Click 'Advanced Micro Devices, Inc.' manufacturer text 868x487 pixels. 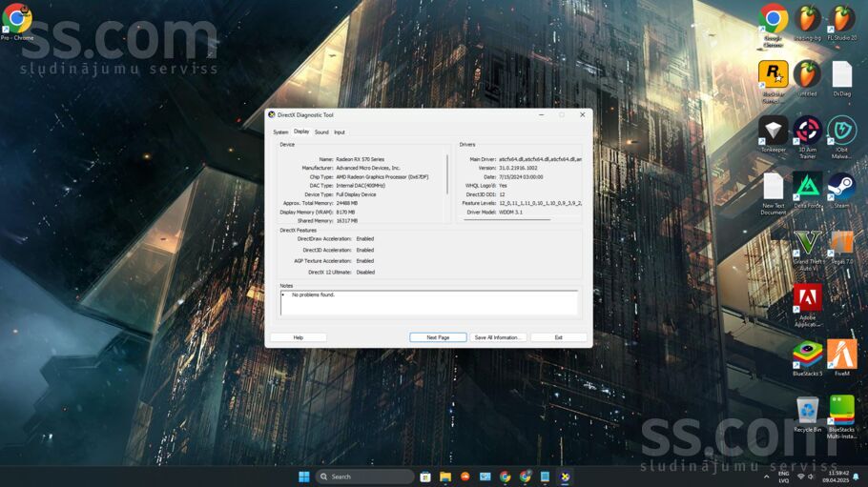368,168
